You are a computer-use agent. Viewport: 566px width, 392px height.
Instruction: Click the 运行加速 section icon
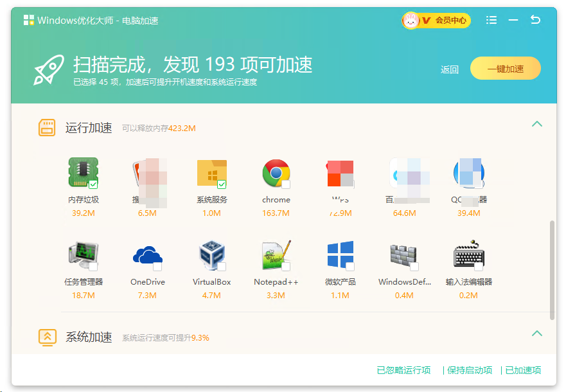tap(47, 128)
